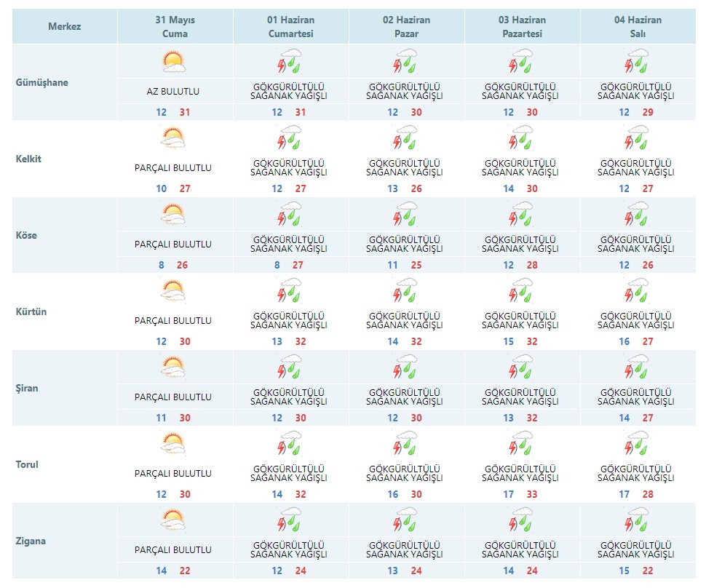Screen dimensions: 706x588
Task: Click Kelkit's thunderstorm icon for 01 Haziran
Action: pyautogui.click(x=289, y=138)
